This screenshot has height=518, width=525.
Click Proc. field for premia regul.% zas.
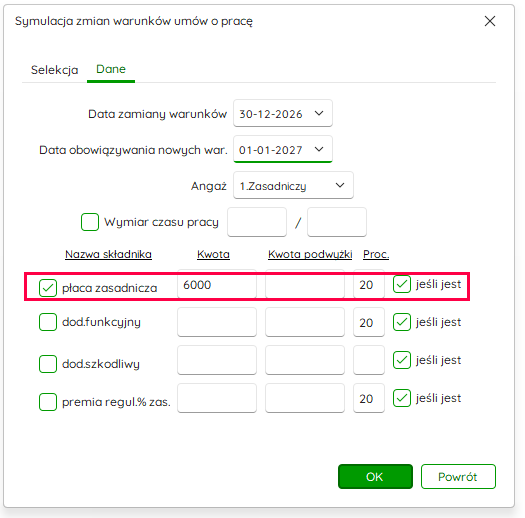(369, 398)
